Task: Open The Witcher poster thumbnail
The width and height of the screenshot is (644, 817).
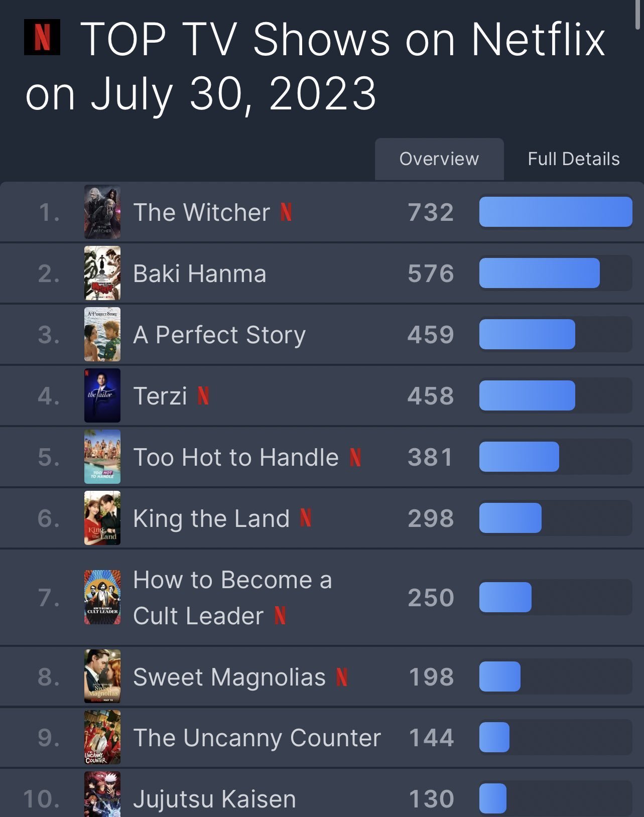Action: pyautogui.click(x=102, y=212)
